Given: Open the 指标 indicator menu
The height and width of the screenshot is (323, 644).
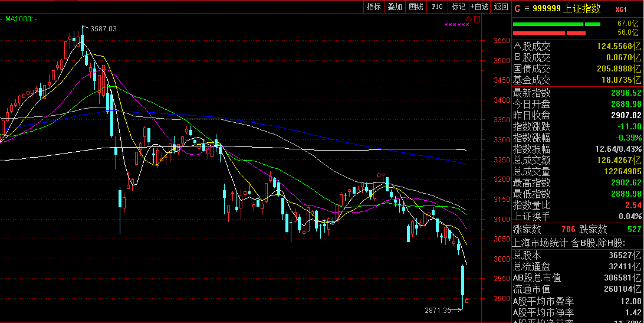Looking at the screenshot, I should [374, 6].
